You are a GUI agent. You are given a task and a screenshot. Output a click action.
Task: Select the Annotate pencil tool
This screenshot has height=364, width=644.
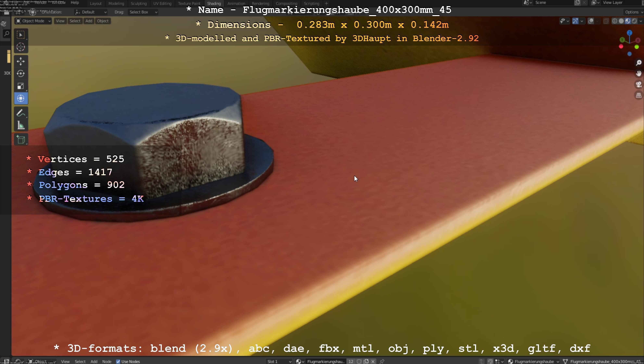pos(21,113)
